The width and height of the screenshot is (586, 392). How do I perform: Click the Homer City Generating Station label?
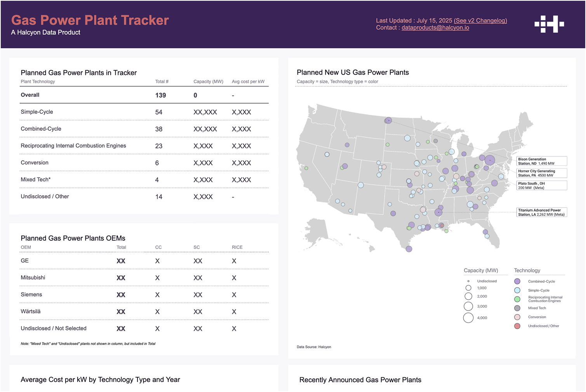[x=542, y=173]
